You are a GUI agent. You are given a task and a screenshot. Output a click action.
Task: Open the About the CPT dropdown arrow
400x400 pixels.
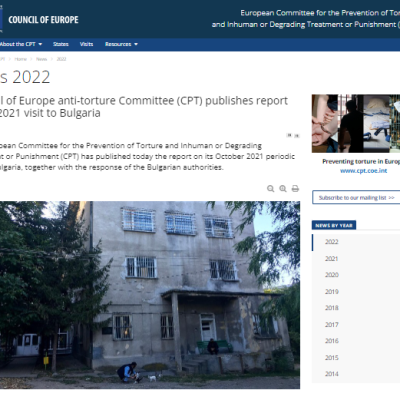tap(40, 44)
